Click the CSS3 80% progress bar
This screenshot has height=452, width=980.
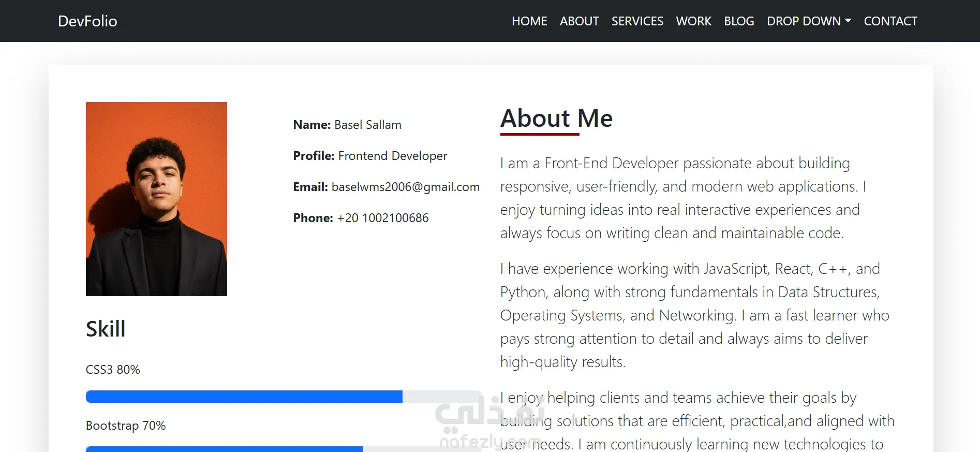[284, 397]
